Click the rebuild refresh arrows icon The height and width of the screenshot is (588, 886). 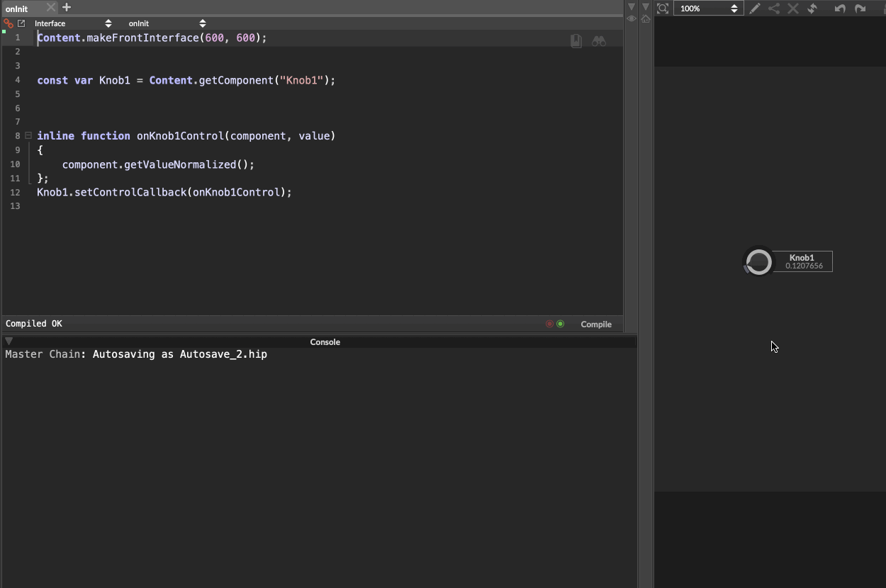click(812, 9)
